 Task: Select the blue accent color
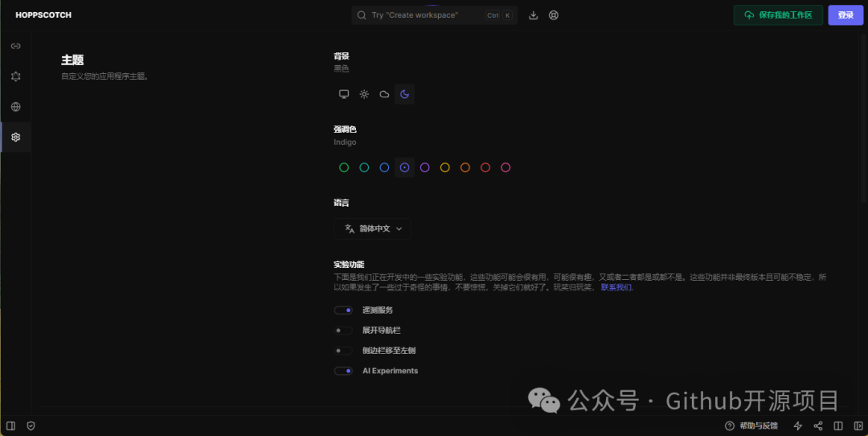(x=384, y=167)
